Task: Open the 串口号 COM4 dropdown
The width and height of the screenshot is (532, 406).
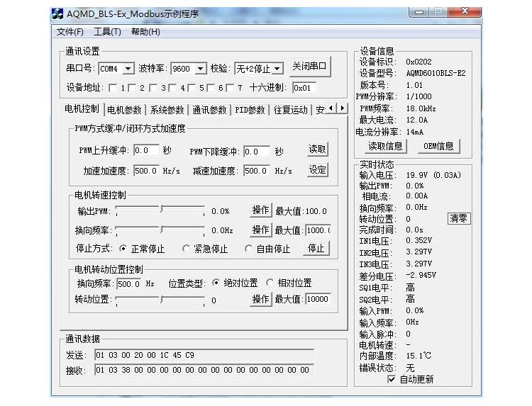Action: (x=128, y=69)
